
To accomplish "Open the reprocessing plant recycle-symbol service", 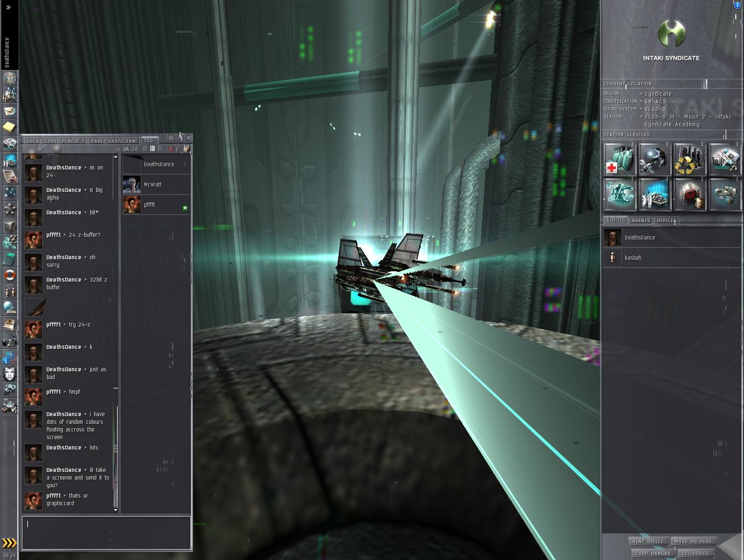I will point(690,159).
